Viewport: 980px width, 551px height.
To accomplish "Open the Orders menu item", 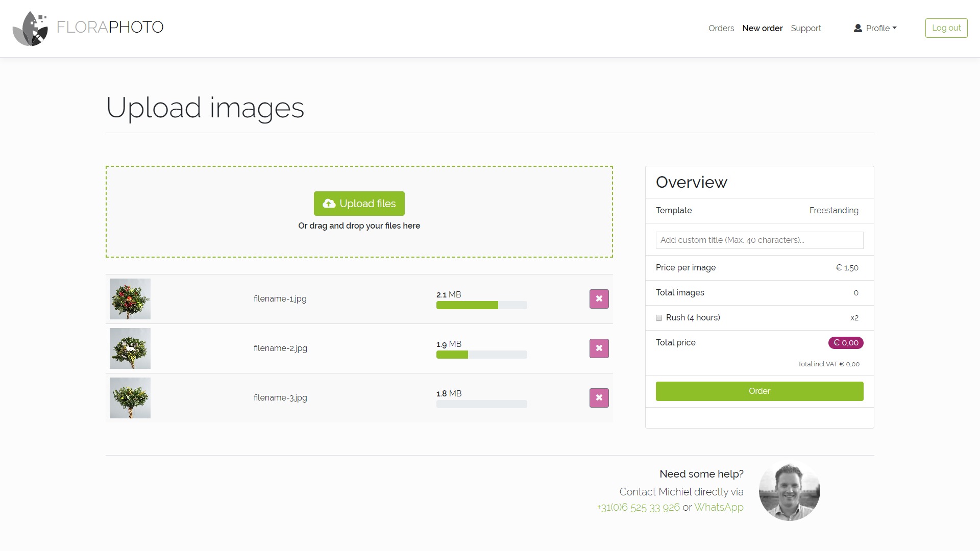I will 721,28.
